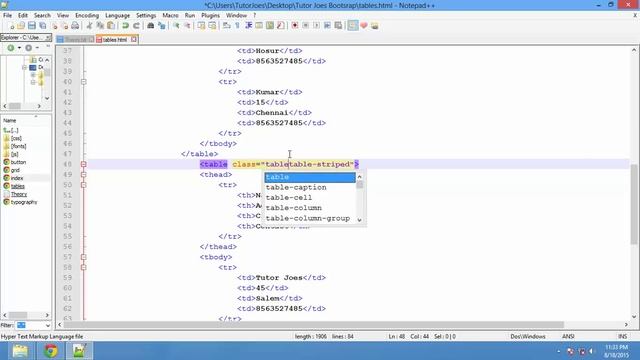Choose 'table' in autocomplete list
The height and width of the screenshot is (360, 640).
310,177
